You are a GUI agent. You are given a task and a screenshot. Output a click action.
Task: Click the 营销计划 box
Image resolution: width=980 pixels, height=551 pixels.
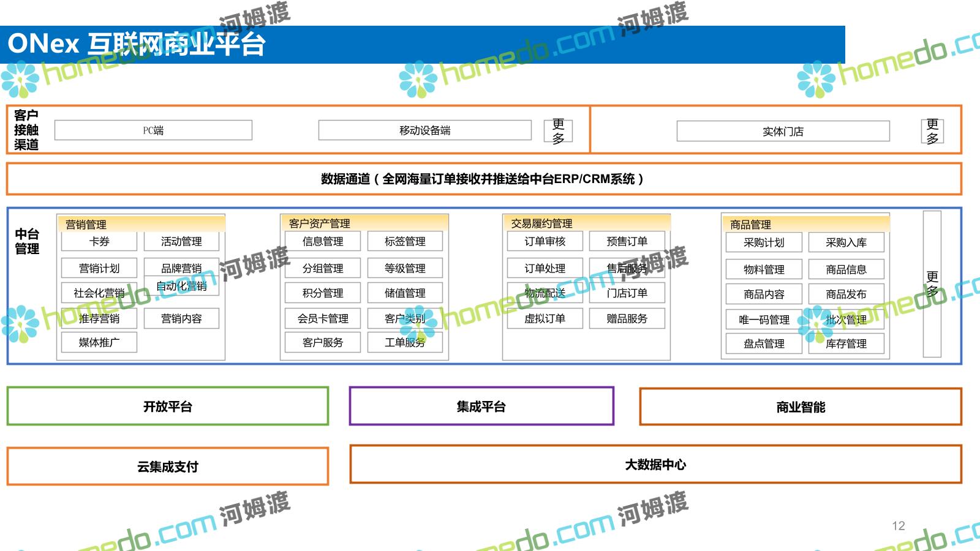99,268
